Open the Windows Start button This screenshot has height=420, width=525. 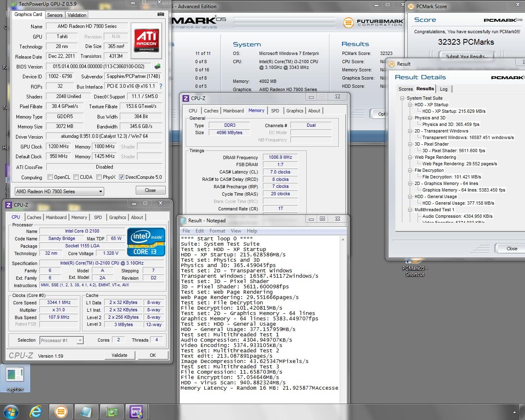coord(11,411)
